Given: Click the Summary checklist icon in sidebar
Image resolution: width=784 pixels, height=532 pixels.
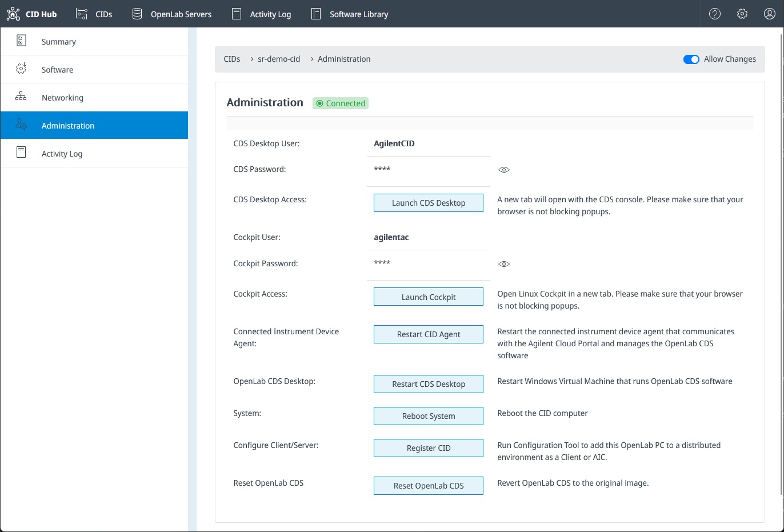Looking at the screenshot, I should click(x=21, y=41).
